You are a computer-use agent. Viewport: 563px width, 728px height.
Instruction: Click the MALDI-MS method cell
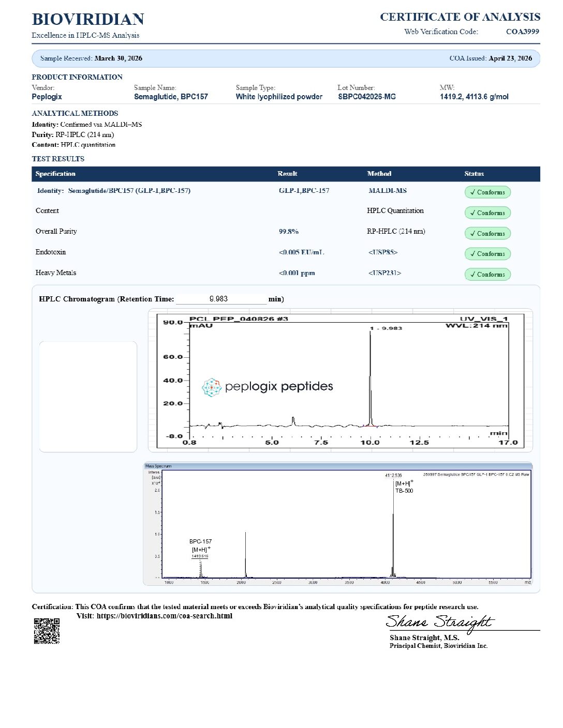(x=388, y=191)
